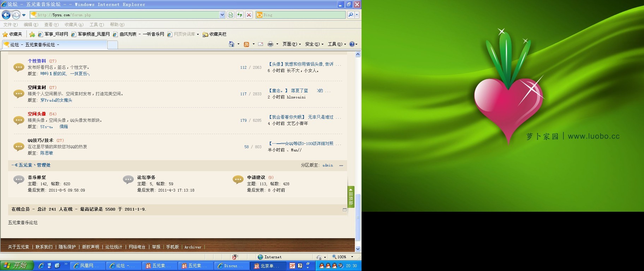Stop loading with the red X icon
This screenshot has width=644, height=271.
pyautogui.click(x=249, y=15)
